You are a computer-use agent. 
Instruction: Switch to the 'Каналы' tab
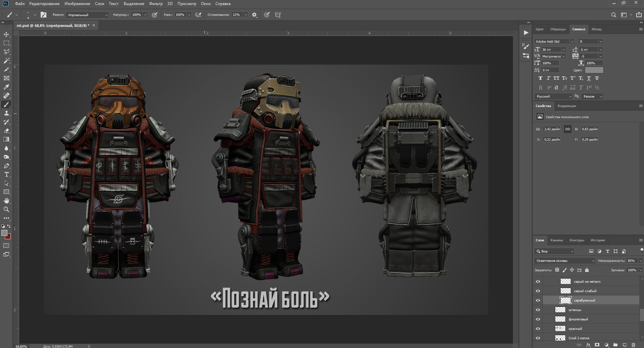(x=557, y=240)
